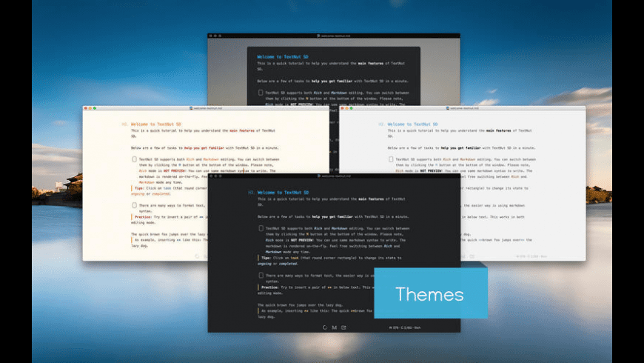Click 'NOT PREVIEW' in cream left window
The height and width of the screenshot is (363, 644).
175,170
